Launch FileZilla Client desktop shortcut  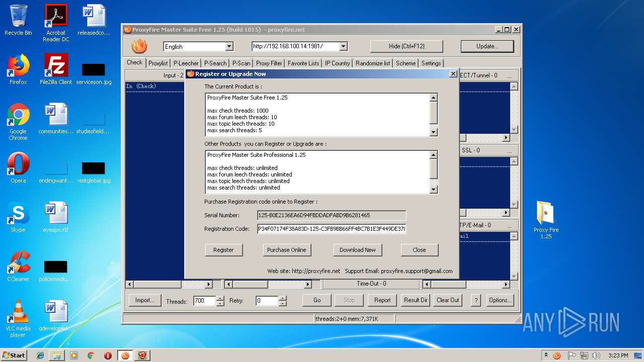(x=56, y=70)
